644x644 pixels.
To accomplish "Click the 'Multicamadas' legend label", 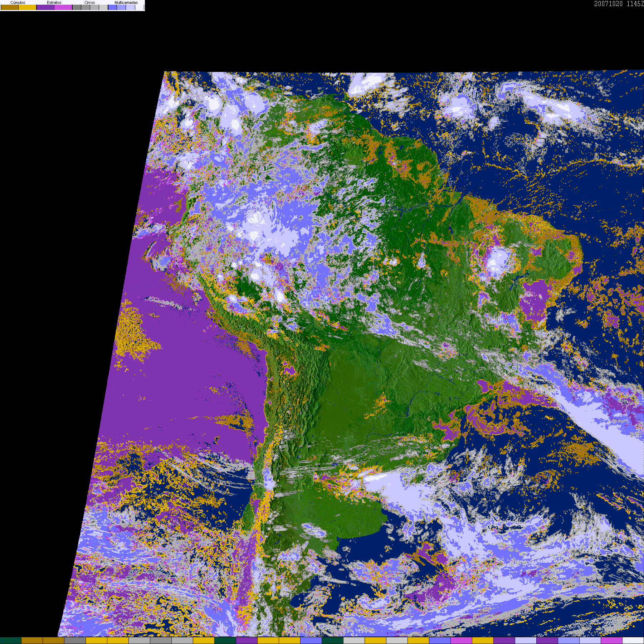I will [x=126, y=3].
